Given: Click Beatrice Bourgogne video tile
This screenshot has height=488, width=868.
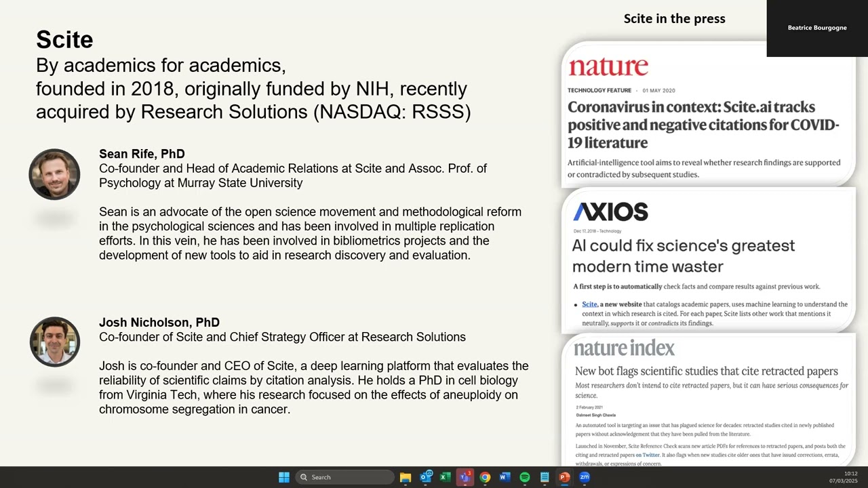Looking at the screenshot, I should click(817, 28).
